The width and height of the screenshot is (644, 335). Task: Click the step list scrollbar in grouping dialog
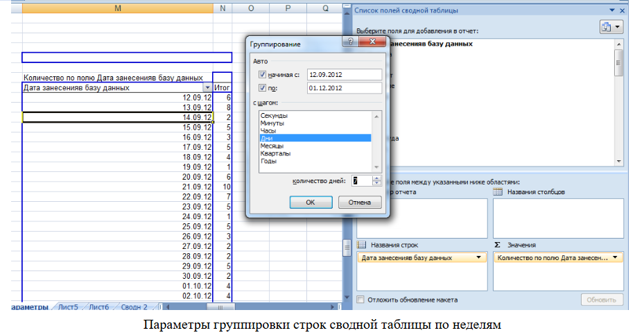(x=376, y=139)
